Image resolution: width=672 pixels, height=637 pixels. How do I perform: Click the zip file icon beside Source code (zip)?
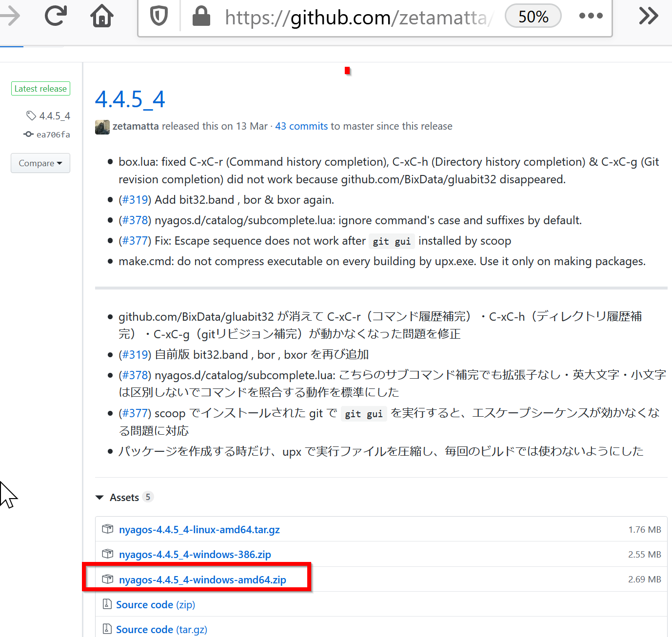coord(107,604)
